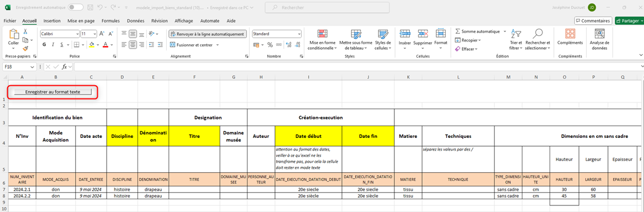This screenshot has height=212, width=644.
Task: Click the Increase indent icon
Action: tap(160, 44)
